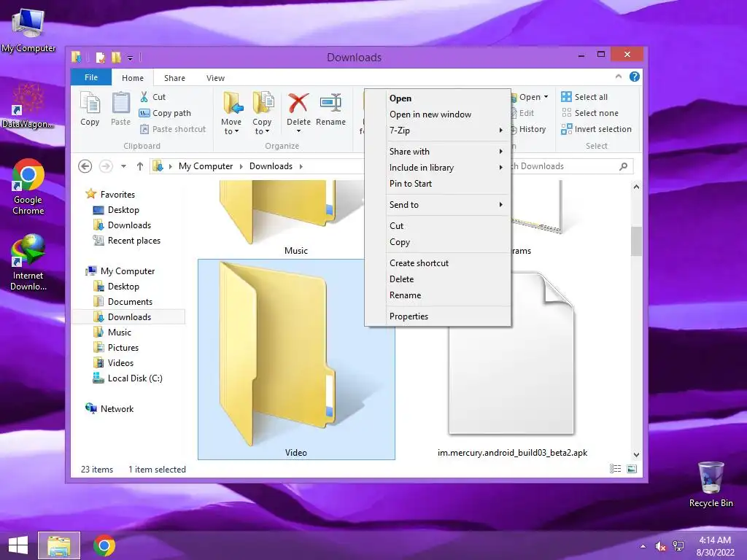Click the ribbon Open button
The image size is (747, 560).
[530, 97]
